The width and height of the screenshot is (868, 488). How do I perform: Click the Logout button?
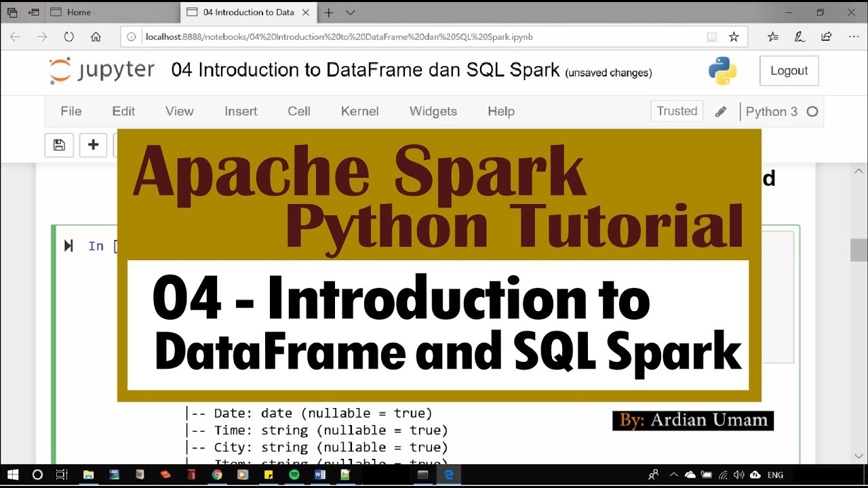[789, 70]
